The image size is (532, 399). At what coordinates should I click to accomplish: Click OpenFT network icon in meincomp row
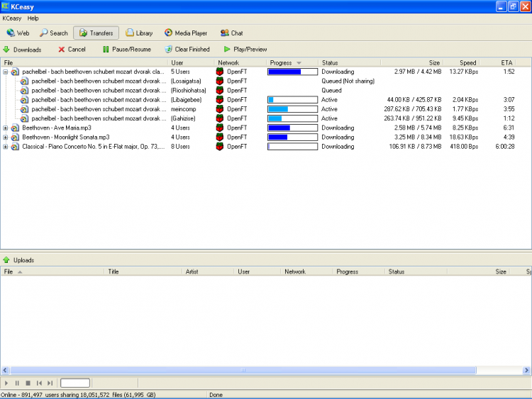click(x=220, y=109)
